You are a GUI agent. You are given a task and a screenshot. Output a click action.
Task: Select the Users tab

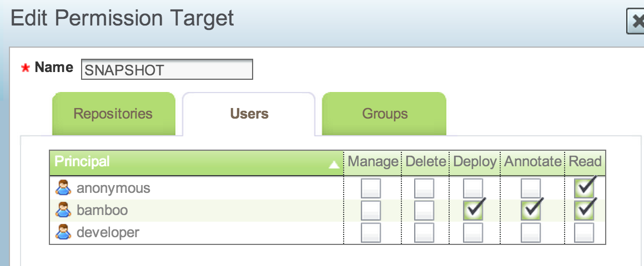click(x=249, y=114)
